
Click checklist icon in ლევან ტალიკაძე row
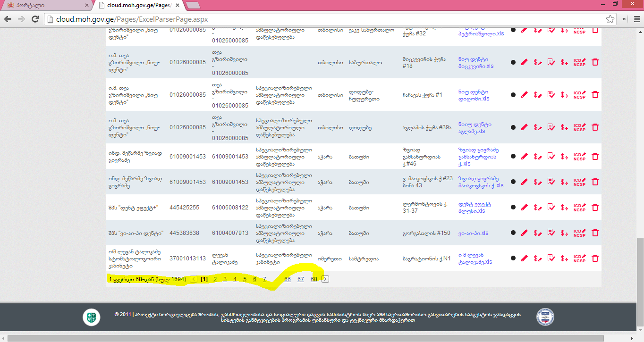[551, 259]
